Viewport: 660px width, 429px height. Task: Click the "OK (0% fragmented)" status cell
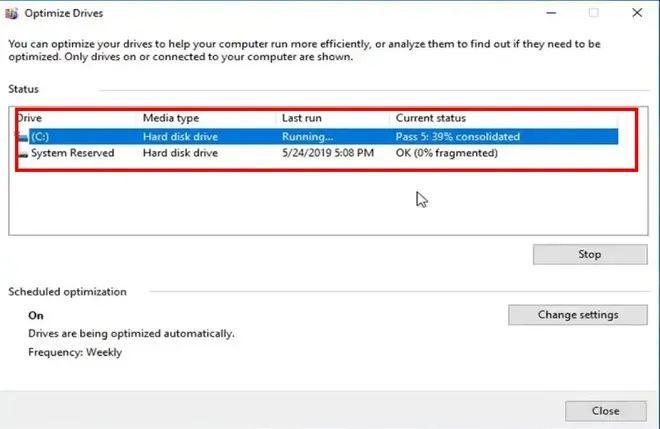tap(446, 153)
